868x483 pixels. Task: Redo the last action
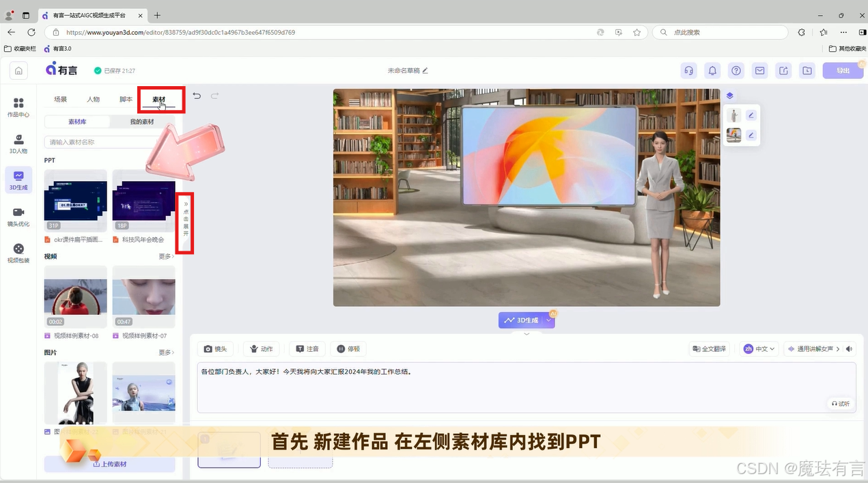[x=214, y=96]
